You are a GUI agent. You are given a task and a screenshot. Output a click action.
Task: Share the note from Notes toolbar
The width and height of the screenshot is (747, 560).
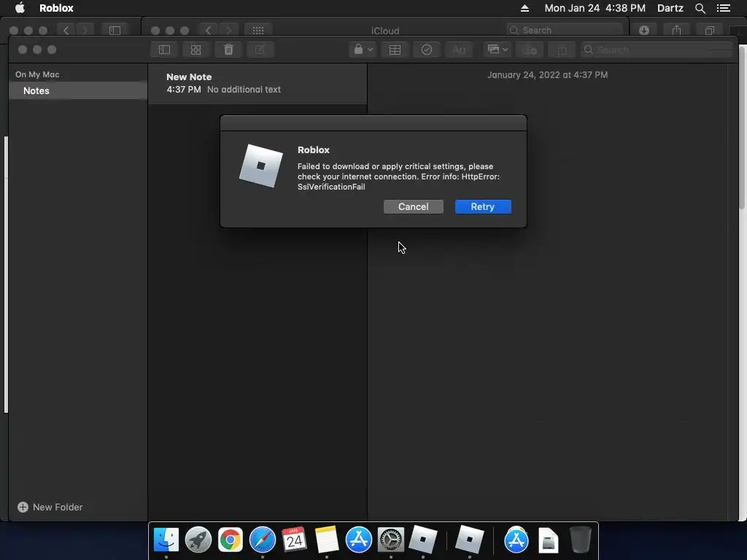pyautogui.click(x=562, y=50)
